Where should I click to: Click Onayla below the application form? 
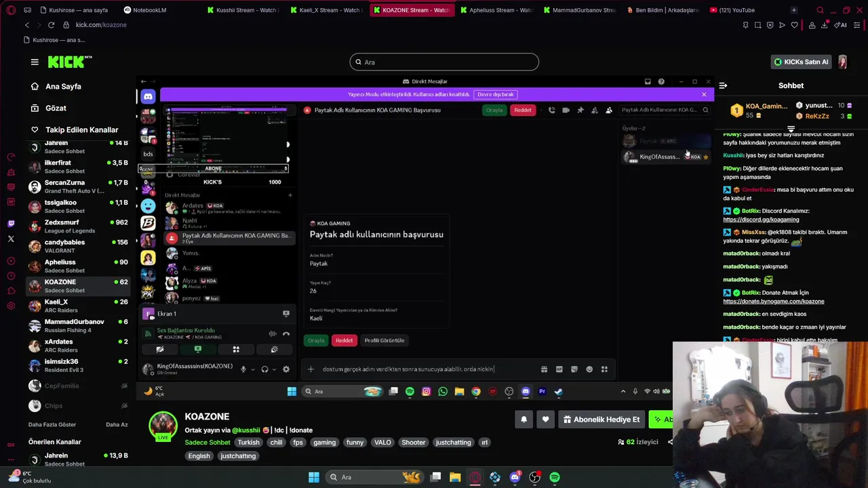[316, 340]
